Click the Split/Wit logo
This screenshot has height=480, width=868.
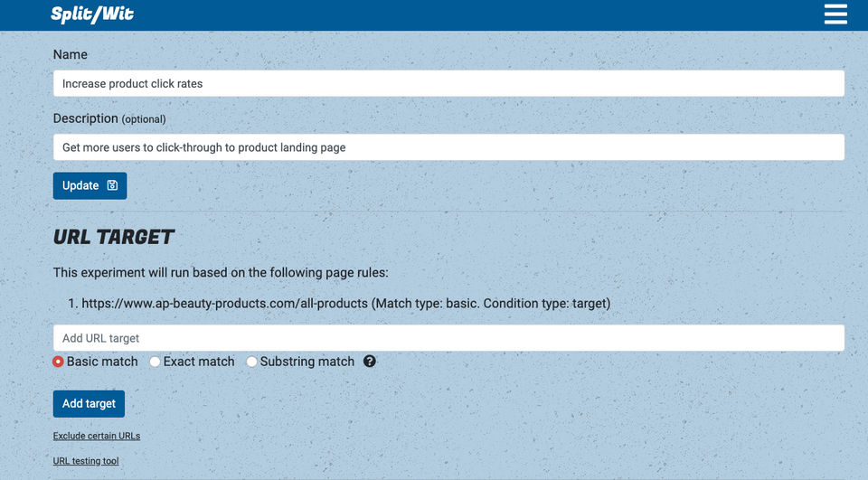(x=92, y=14)
